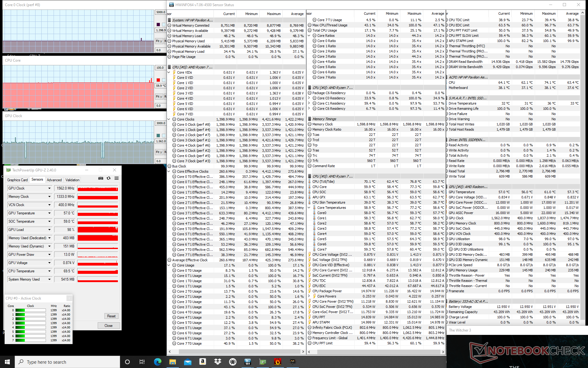This screenshot has height=368, width=588.
Task: Collapse the Core Temperatures tree node
Action: click(x=309, y=208)
